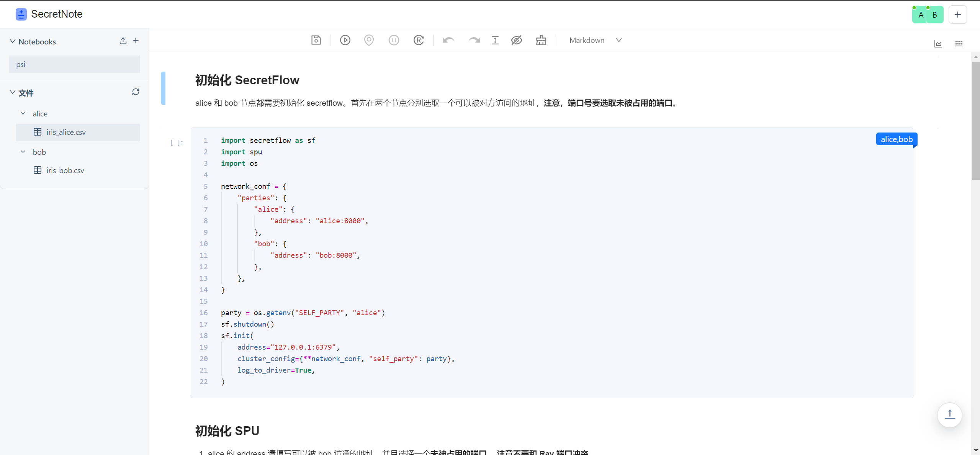Run the current cell with the play icon
This screenshot has height=455, width=980.
tap(345, 40)
